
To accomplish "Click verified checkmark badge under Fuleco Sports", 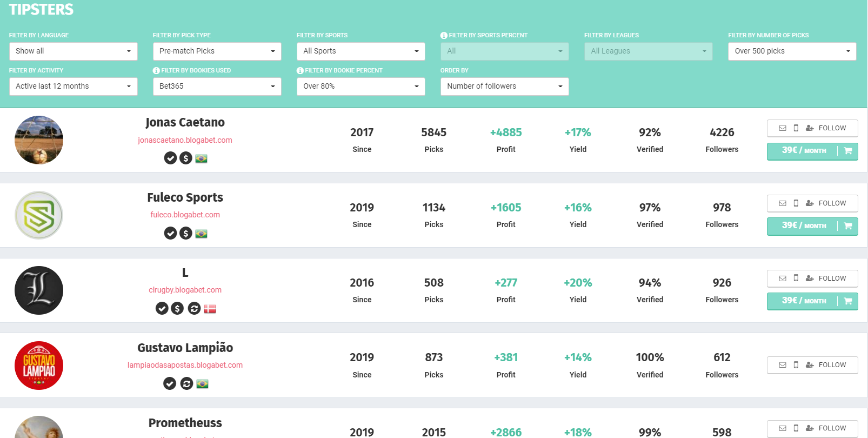I will [x=170, y=233].
